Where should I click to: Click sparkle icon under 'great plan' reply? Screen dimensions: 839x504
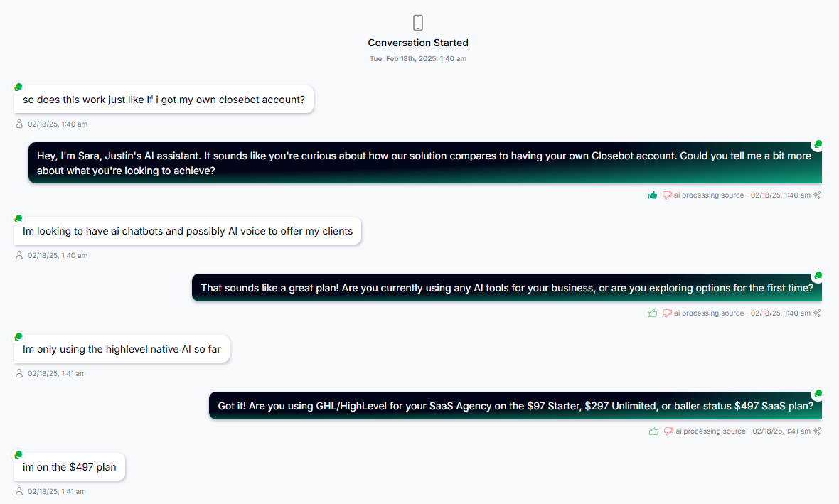click(818, 313)
